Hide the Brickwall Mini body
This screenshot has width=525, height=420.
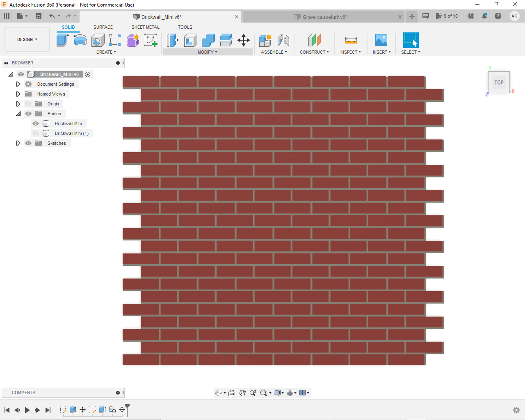[36, 123]
